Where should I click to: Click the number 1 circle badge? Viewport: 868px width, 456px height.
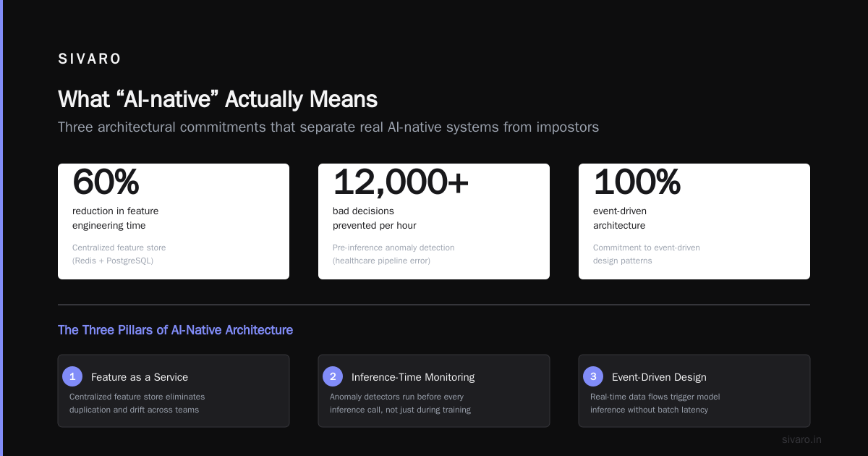click(x=72, y=376)
